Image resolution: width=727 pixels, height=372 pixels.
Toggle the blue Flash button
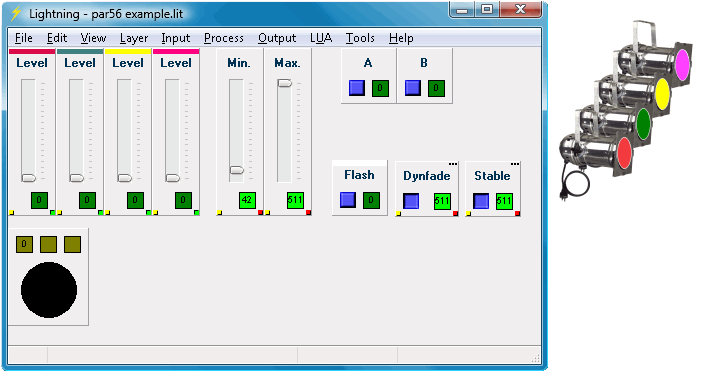click(x=348, y=200)
